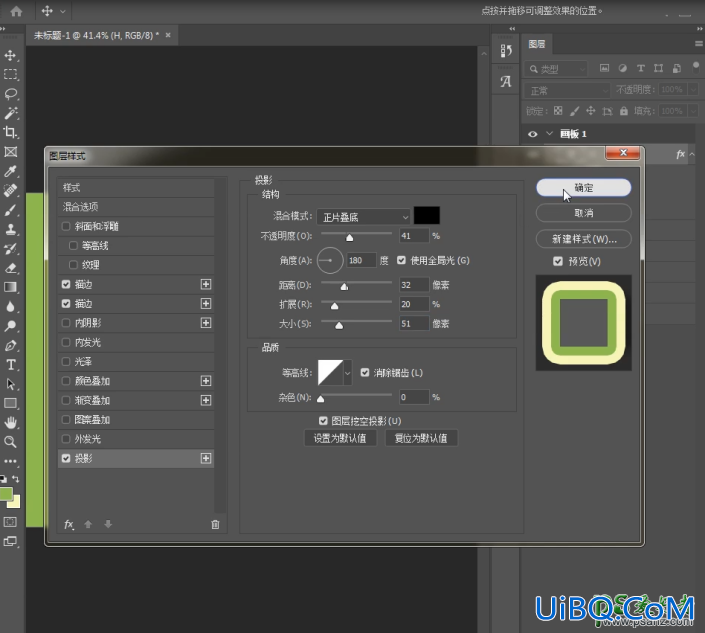
Task: Select the Path Selection arrow tool
Action: (10, 384)
